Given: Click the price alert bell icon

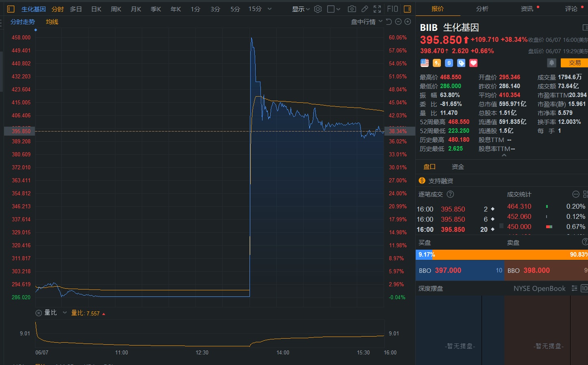Looking at the screenshot, I should (x=551, y=63).
